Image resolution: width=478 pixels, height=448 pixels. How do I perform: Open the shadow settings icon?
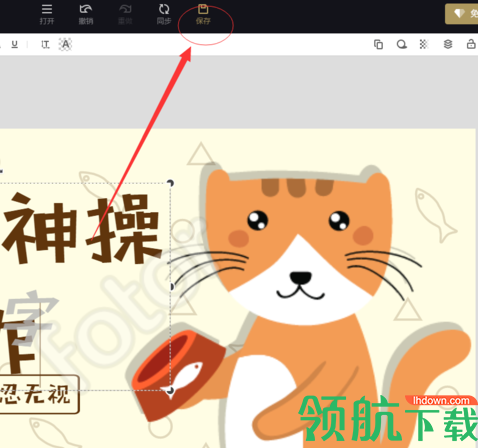click(401, 44)
